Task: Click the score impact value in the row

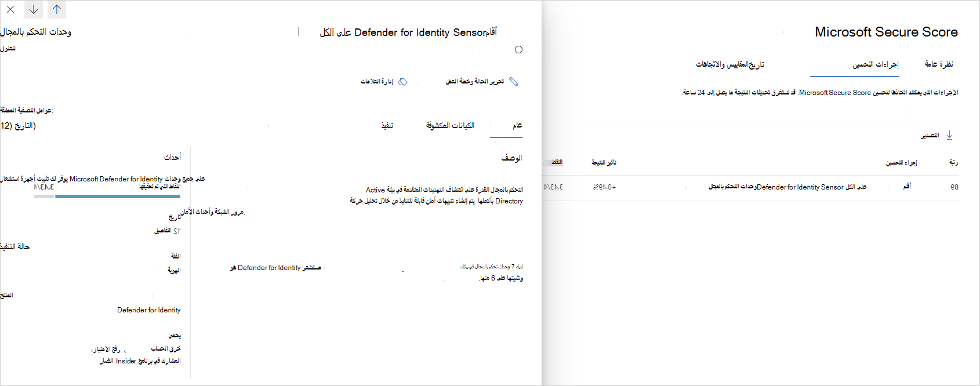Action: (x=604, y=187)
